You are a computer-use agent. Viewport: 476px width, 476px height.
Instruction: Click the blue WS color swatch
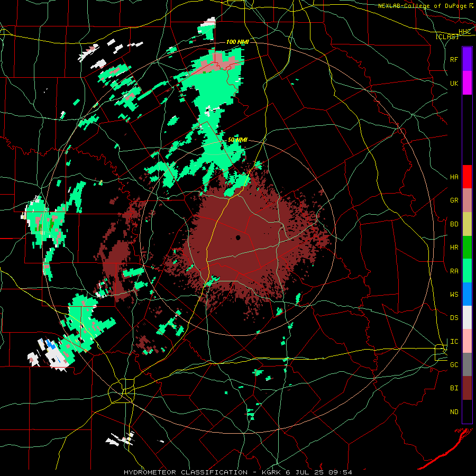click(467, 294)
